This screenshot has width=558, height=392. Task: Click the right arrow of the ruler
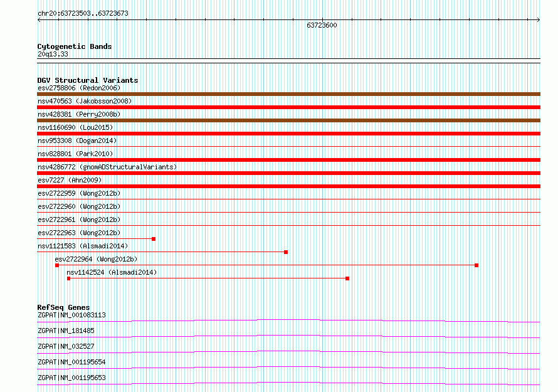(x=539, y=20)
